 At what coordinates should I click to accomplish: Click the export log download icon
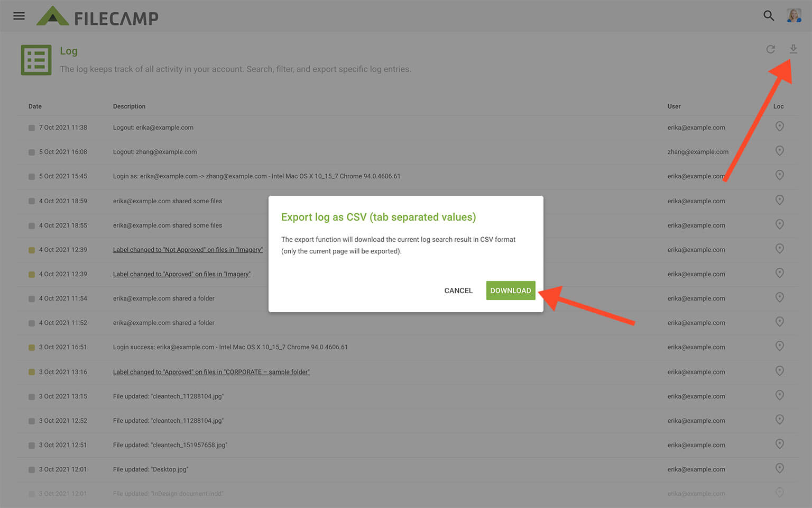click(793, 49)
